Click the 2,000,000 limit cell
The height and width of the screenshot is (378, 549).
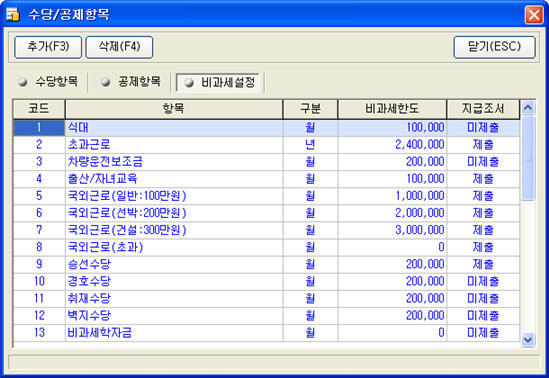pyautogui.click(x=392, y=213)
